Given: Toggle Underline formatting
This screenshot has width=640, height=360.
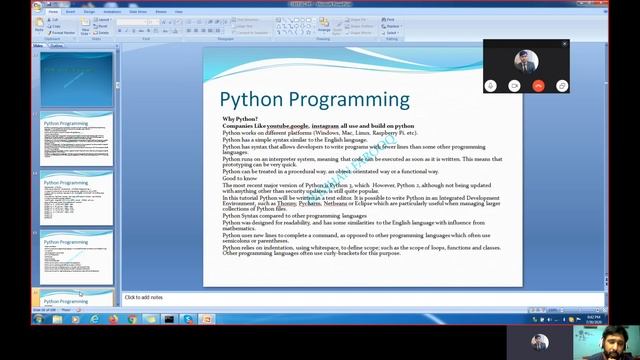Looking at the screenshot, I should [x=133, y=31].
